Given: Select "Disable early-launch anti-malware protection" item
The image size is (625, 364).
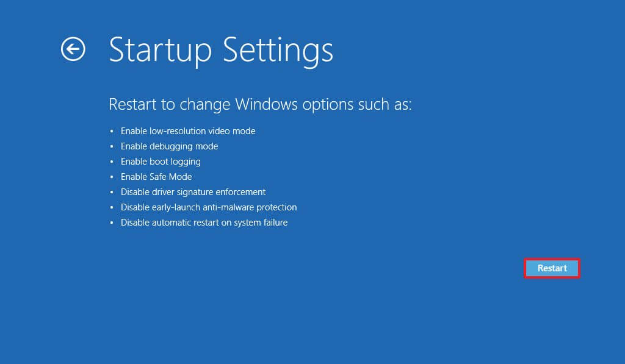Looking at the screenshot, I should [x=209, y=207].
